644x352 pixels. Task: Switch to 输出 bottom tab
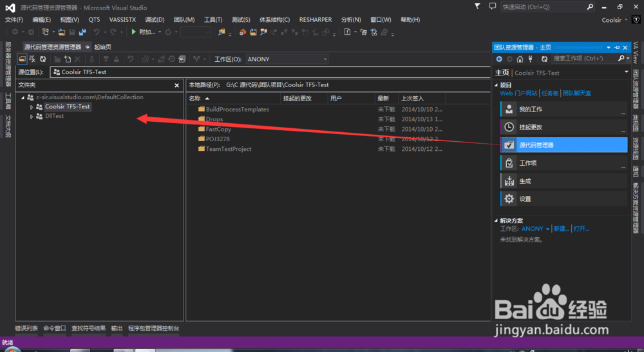click(x=117, y=328)
